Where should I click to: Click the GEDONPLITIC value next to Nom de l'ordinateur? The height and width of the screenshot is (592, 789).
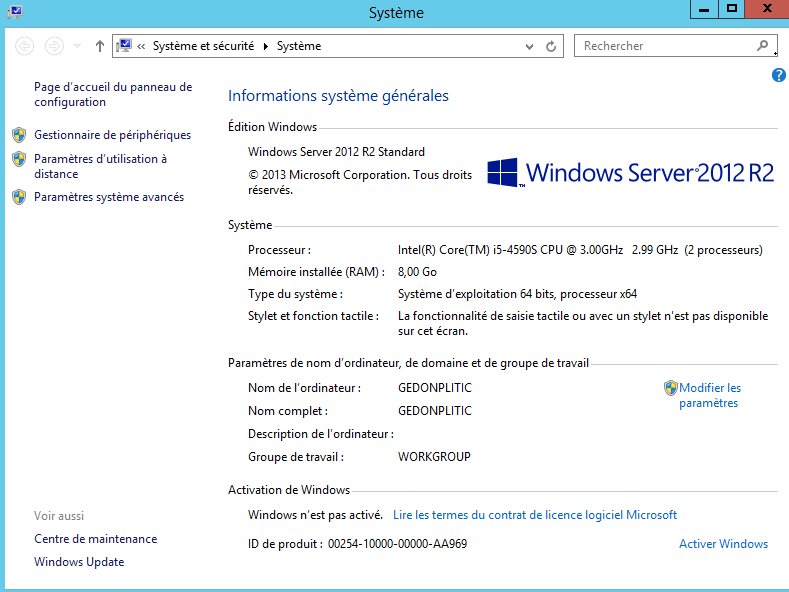(x=435, y=388)
